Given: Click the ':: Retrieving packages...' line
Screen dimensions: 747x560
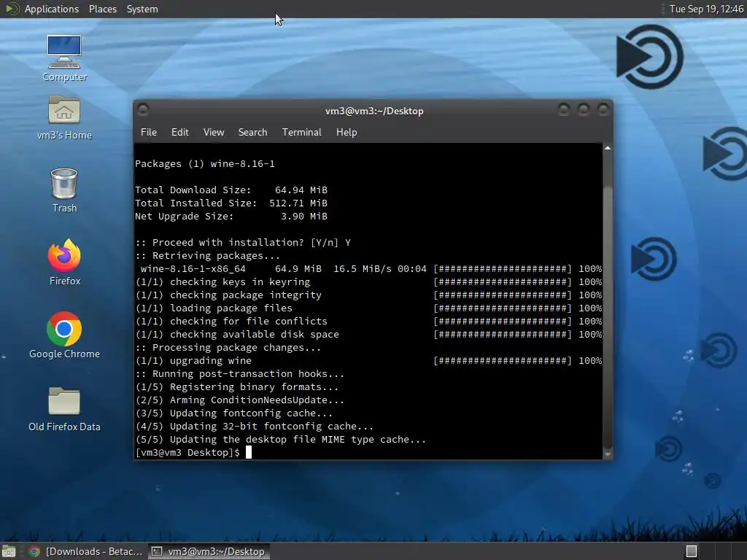Looking at the screenshot, I should coord(208,256).
